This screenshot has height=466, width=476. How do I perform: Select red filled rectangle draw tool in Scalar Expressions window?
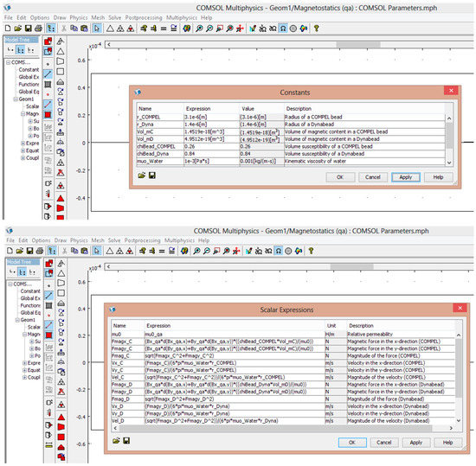pyautogui.click(x=61, y=437)
